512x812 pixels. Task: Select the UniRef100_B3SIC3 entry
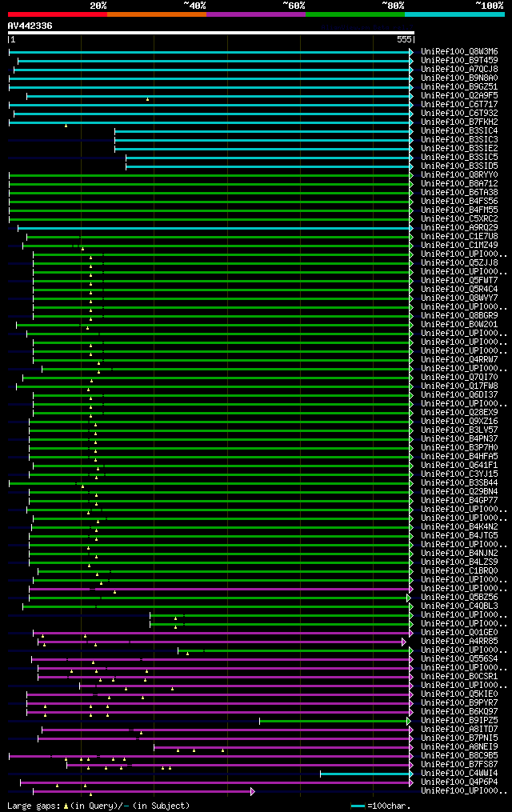(460, 140)
